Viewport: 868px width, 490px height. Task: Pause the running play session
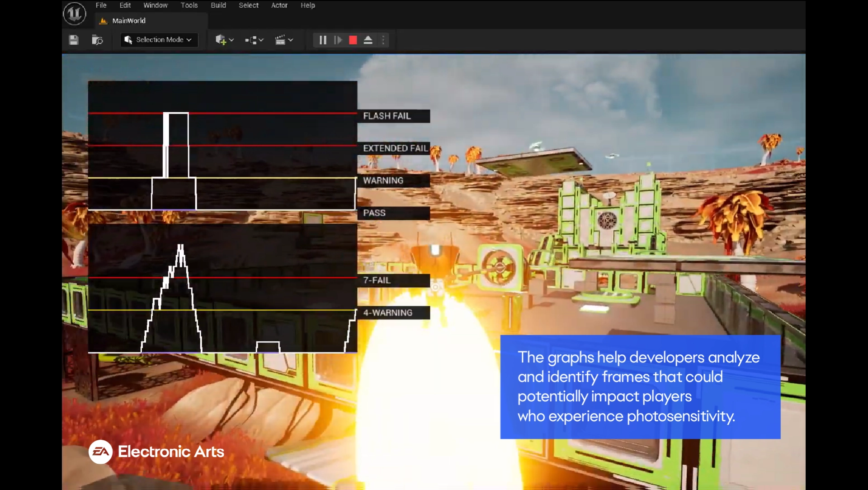point(322,40)
